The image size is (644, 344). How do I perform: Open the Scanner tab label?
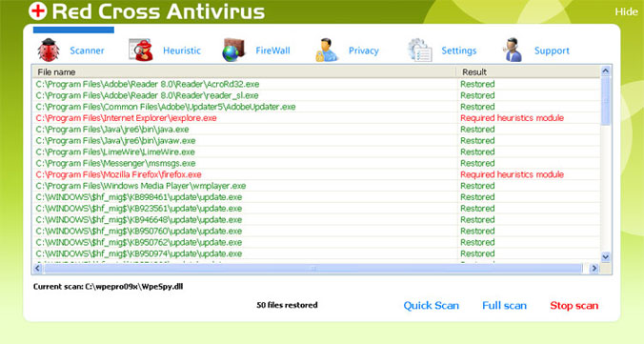pyautogui.click(x=87, y=51)
